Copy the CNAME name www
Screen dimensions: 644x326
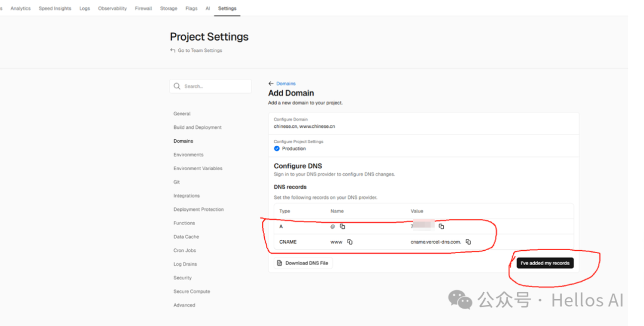click(350, 242)
